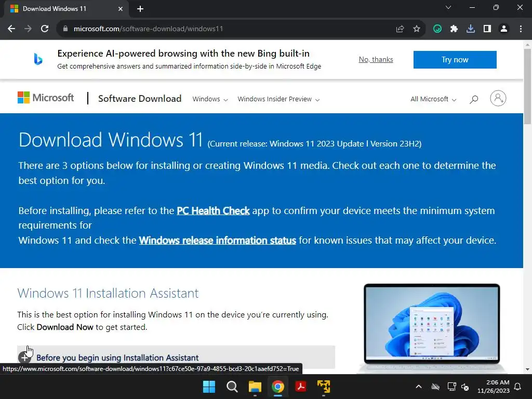Select the Download Windows 11 tab

point(66,9)
